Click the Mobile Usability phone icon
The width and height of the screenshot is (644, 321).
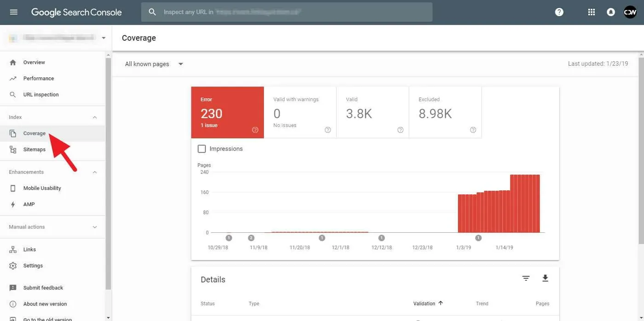(x=13, y=188)
